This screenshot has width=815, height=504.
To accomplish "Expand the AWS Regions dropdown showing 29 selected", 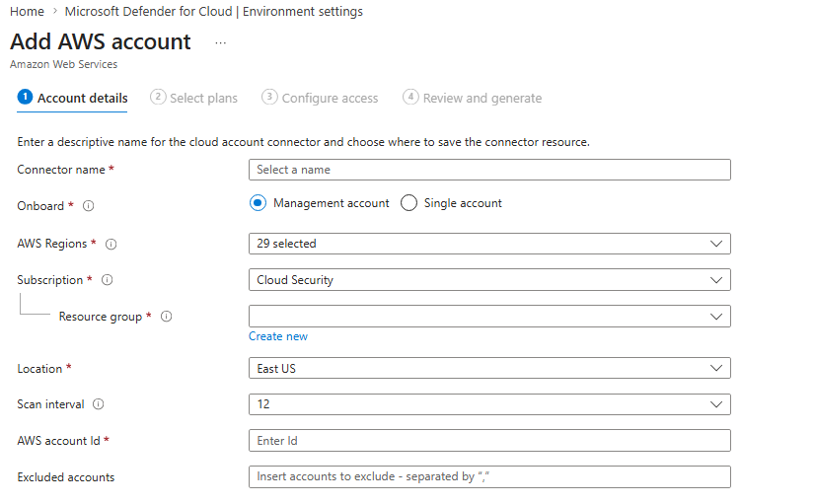I will (x=489, y=244).
